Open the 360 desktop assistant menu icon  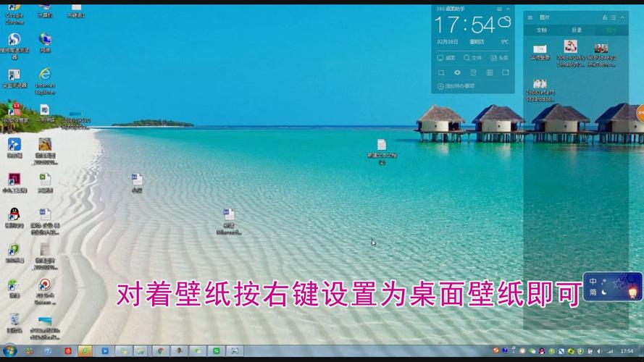(499, 9)
